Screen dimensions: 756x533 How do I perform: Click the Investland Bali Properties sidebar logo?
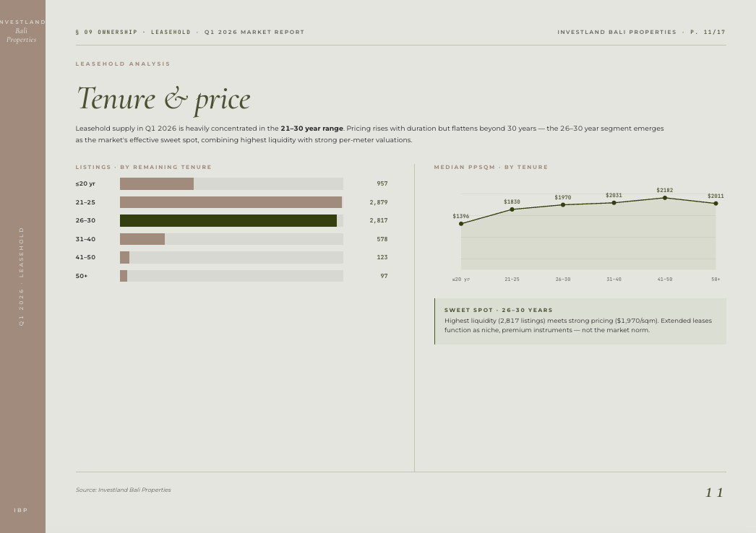[x=22, y=31]
